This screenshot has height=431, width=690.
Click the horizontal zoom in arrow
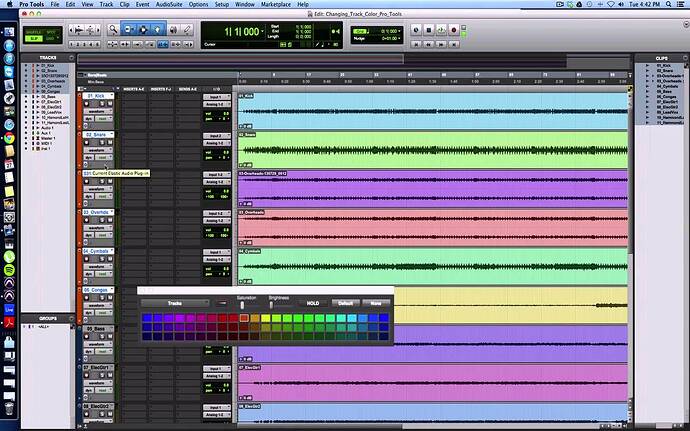[98, 30]
